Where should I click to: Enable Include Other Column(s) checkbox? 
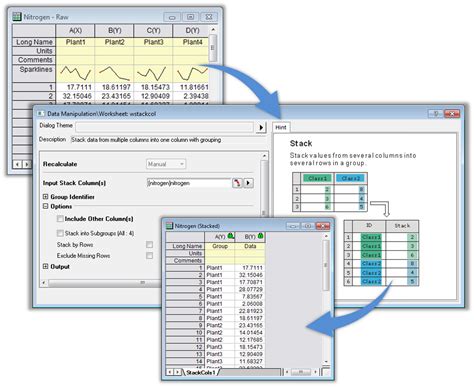tap(60, 219)
